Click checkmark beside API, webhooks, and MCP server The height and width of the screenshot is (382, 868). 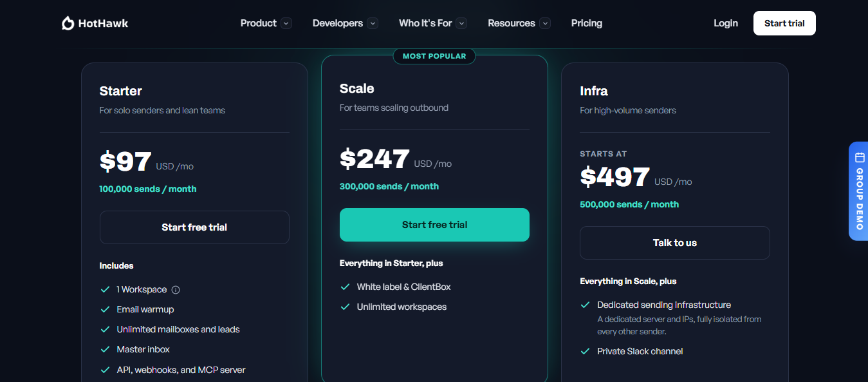point(105,370)
